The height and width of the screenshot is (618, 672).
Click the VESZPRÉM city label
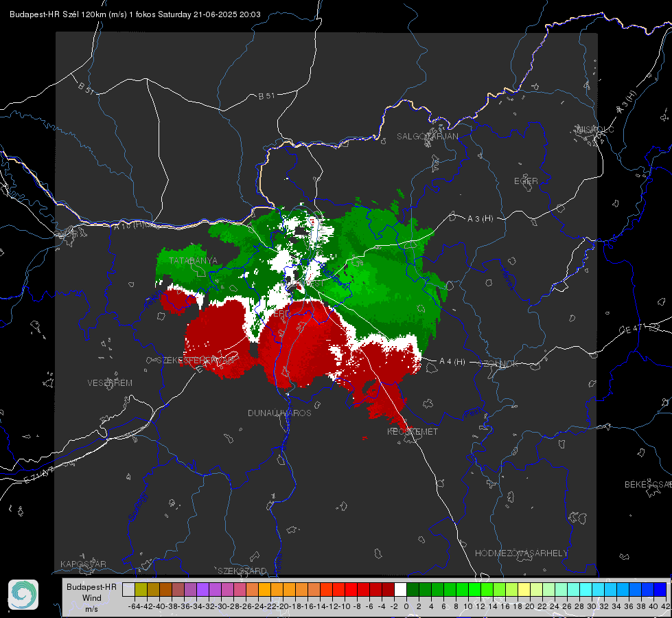110,383
